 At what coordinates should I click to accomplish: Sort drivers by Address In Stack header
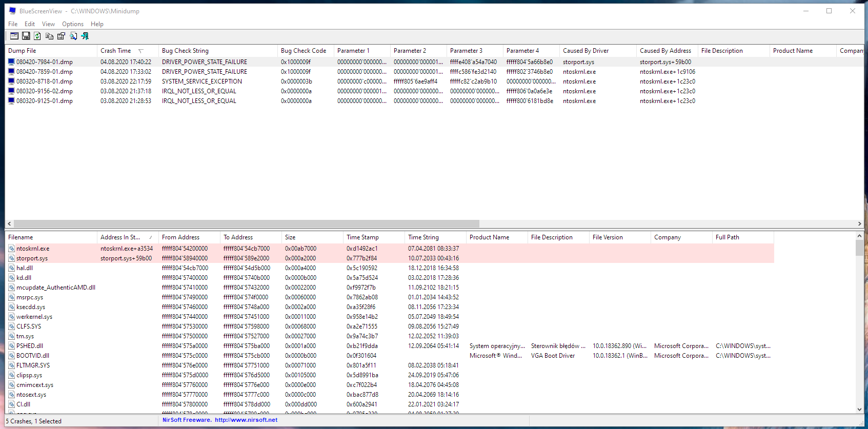[x=128, y=237]
